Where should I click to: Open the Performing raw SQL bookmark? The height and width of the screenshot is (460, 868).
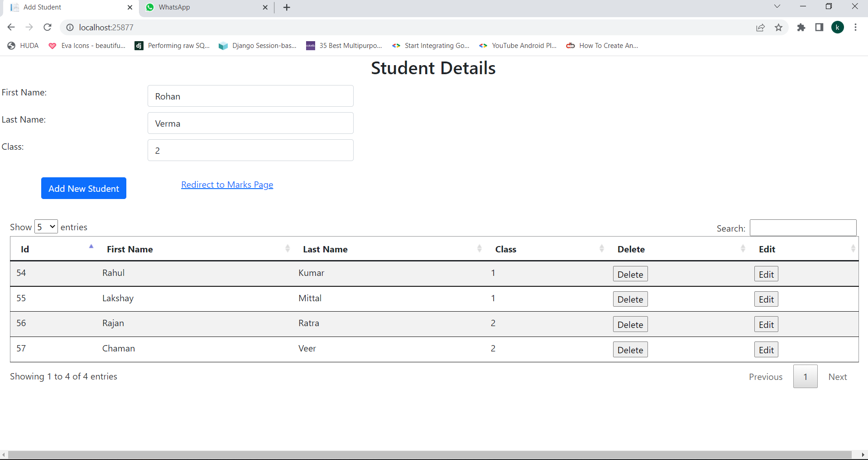pyautogui.click(x=173, y=46)
